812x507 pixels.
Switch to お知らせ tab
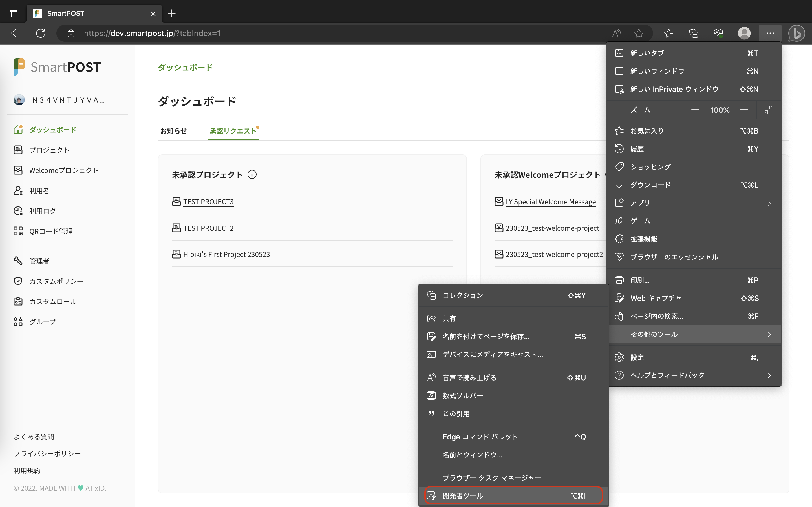pos(173,131)
